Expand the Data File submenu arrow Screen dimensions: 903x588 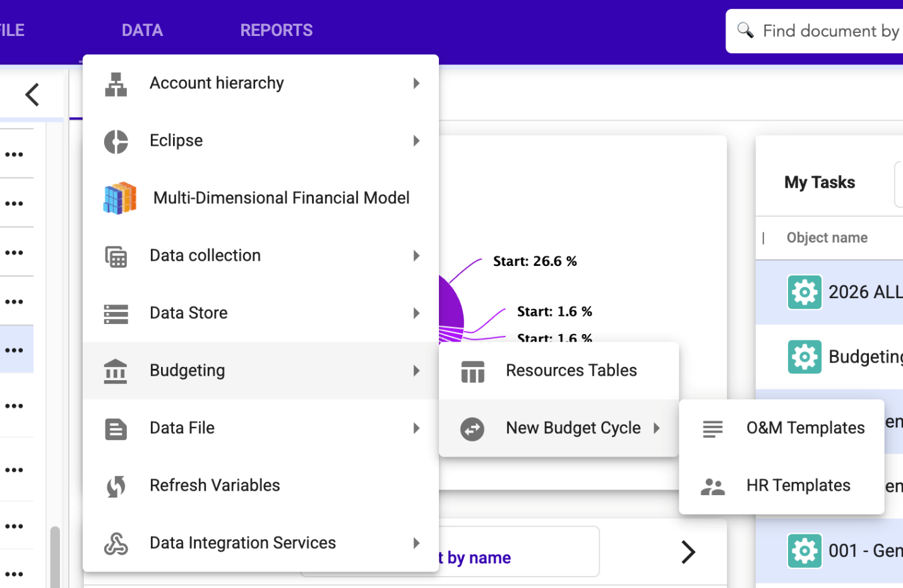tap(416, 428)
